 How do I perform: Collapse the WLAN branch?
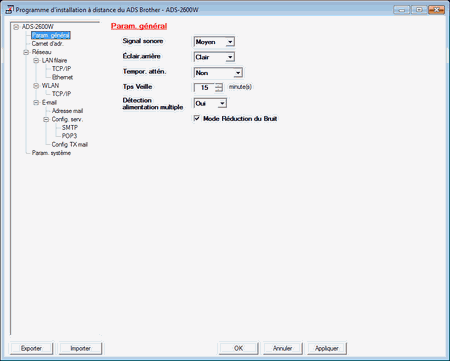click(x=36, y=86)
